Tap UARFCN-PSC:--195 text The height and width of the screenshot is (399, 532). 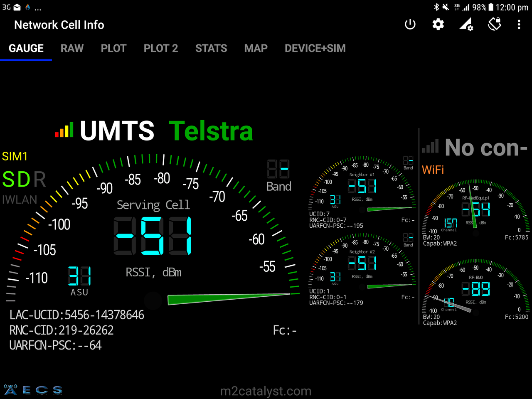[x=336, y=226]
